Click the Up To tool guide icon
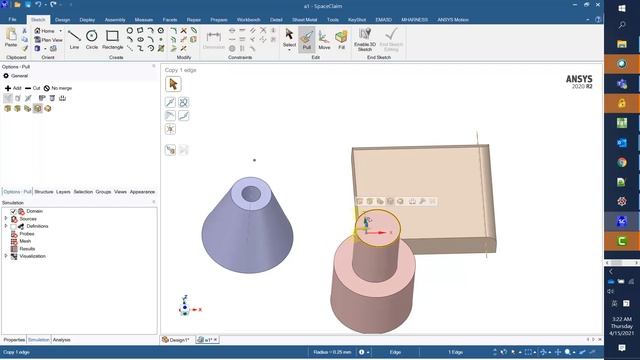This screenshot has height=360, width=640. click(170, 150)
